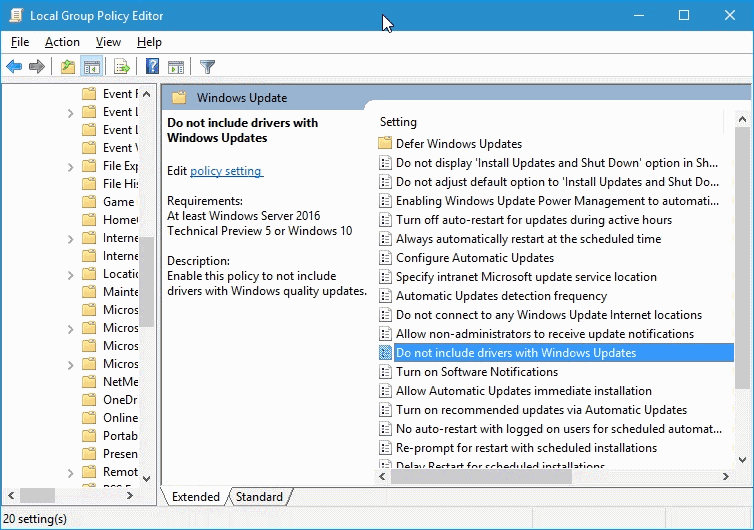Click settings list horizontal scroll left arrow
This screenshot has width=754, height=530.
coord(382,477)
